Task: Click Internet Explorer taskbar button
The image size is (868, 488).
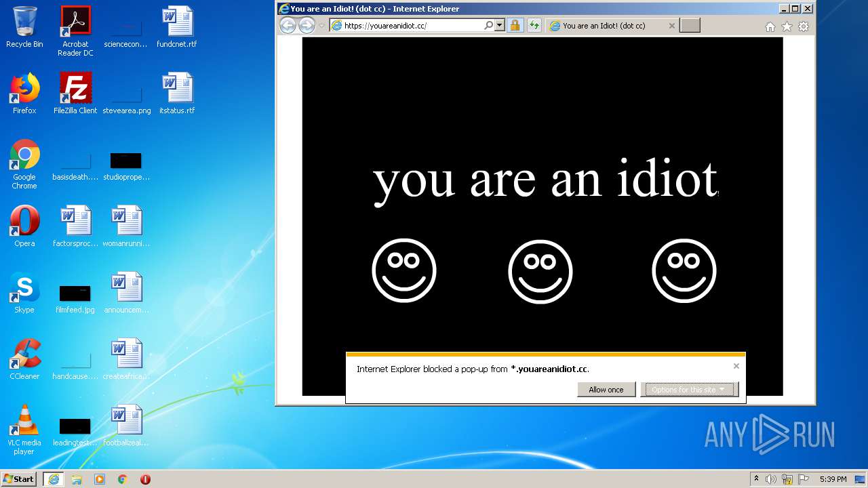Action: pyautogui.click(x=54, y=479)
